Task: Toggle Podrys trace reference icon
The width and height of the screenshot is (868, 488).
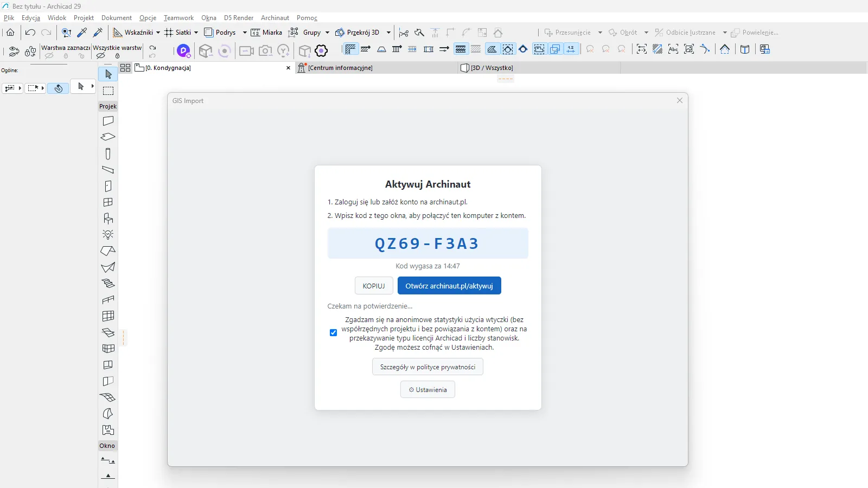Action: [x=208, y=33]
